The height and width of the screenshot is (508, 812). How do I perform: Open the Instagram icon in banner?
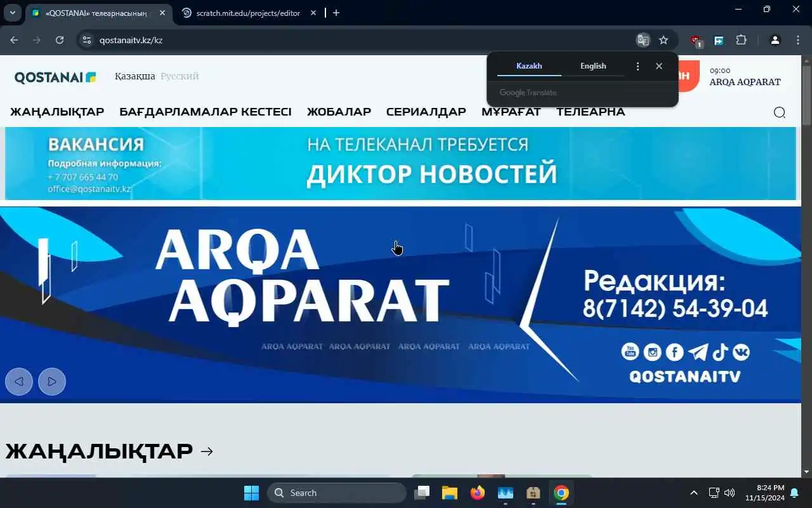point(652,351)
